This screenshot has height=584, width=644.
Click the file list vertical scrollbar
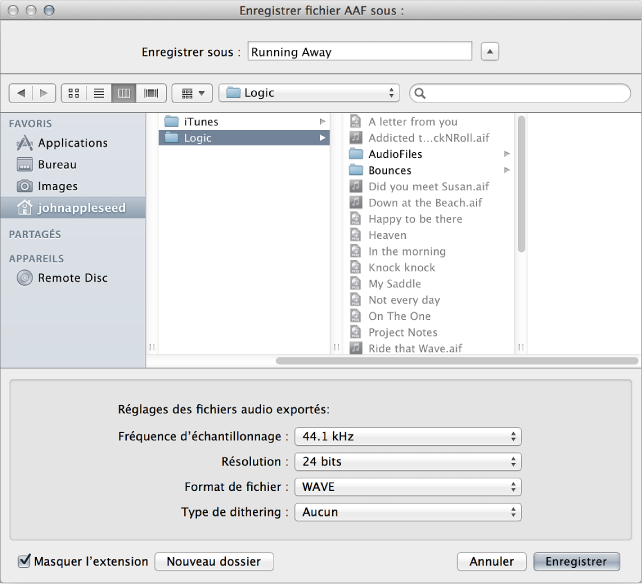pos(521,184)
